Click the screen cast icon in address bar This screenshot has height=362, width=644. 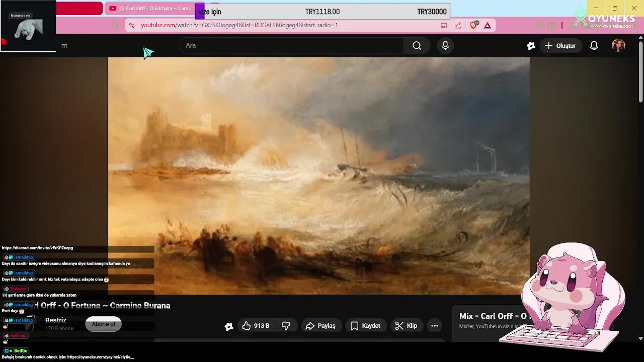tap(444, 25)
